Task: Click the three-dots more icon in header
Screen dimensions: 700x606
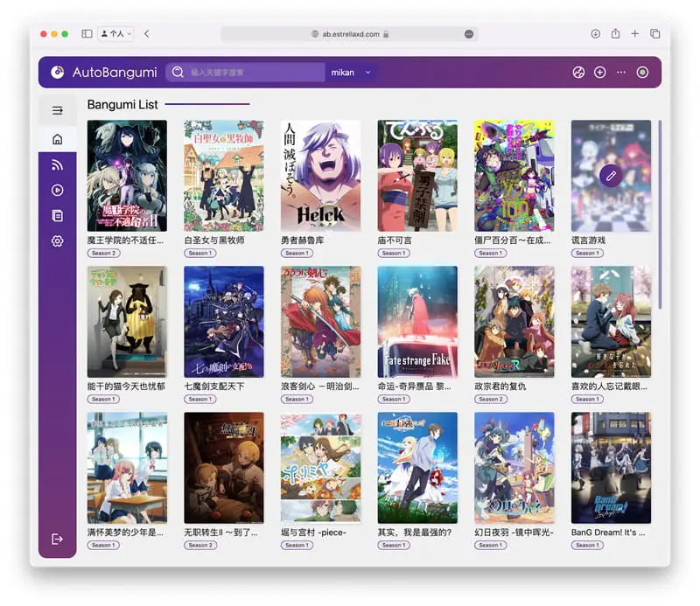Action: [621, 73]
